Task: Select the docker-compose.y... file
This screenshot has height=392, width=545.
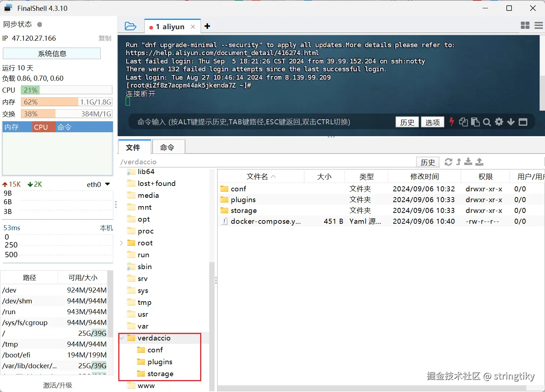Action: click(x=381, y=221)
